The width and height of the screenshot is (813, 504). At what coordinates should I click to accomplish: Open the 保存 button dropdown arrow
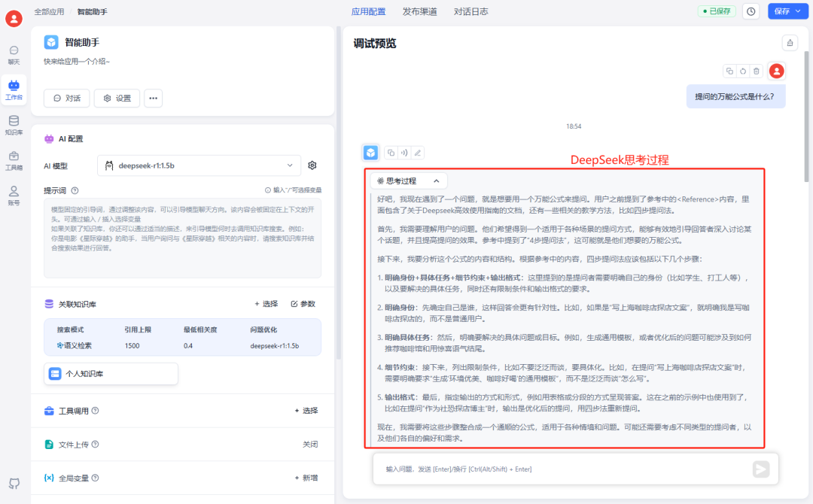[799, 11]
